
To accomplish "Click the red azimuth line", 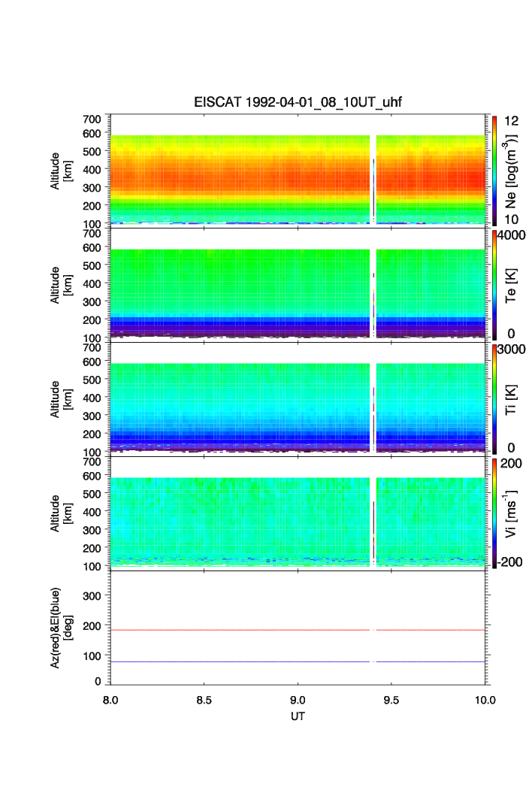I will pyautogui.click(x=298, y=631).
